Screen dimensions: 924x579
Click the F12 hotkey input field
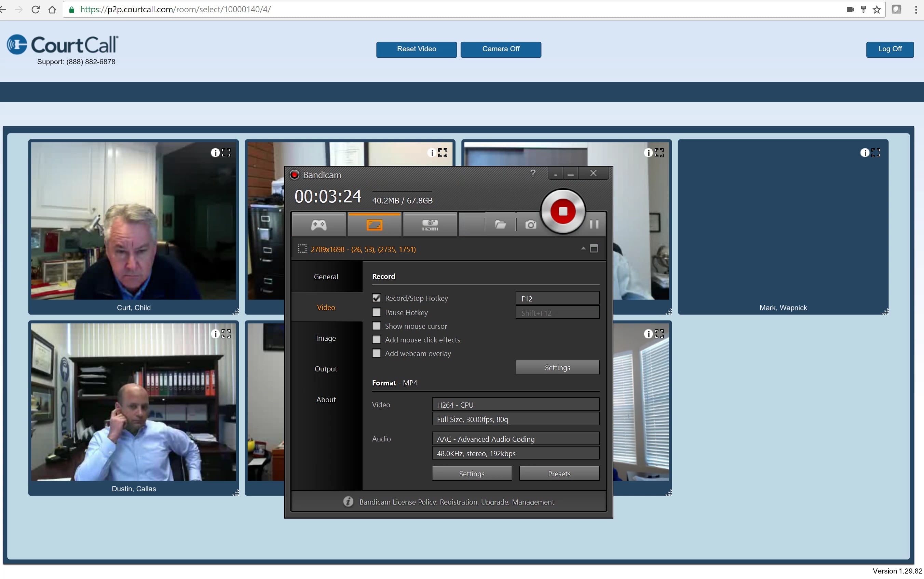click(557, 298)
